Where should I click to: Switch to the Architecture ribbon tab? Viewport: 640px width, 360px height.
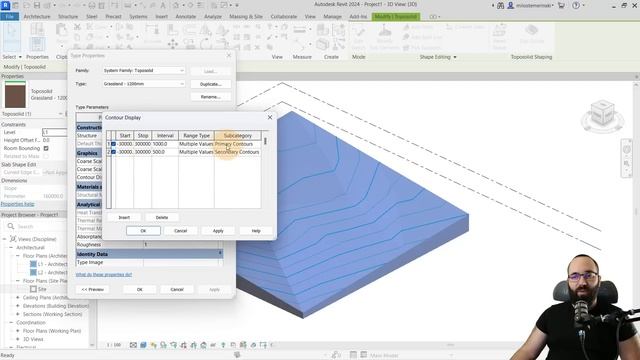pyautogui.click(x=37, y=17)
